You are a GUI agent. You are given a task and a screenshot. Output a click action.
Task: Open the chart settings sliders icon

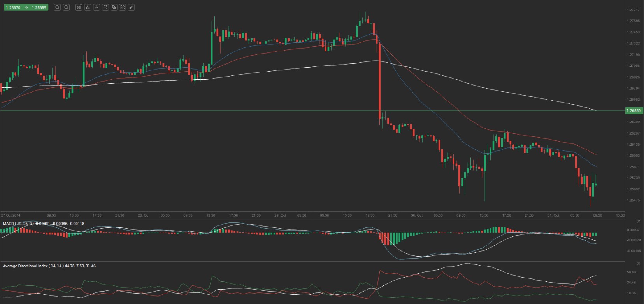(x=97, y=7)
